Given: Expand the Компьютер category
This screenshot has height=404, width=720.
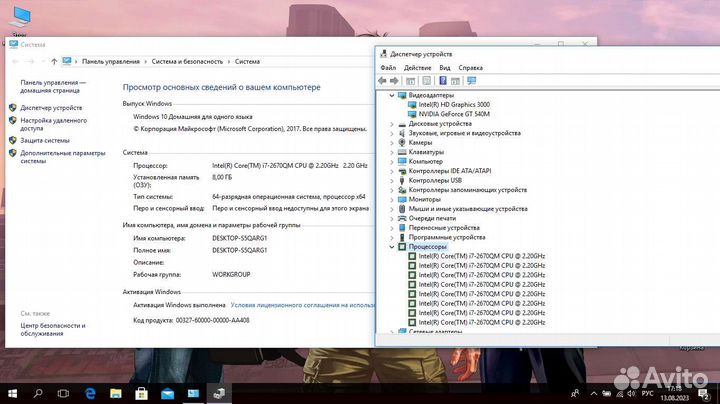Looking at the screenshot, I should coord(392,162).
